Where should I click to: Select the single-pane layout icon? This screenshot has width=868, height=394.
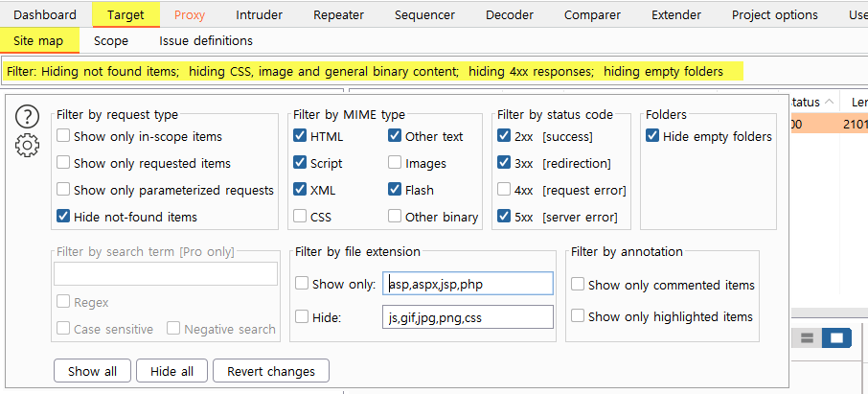tap(836, 337)
